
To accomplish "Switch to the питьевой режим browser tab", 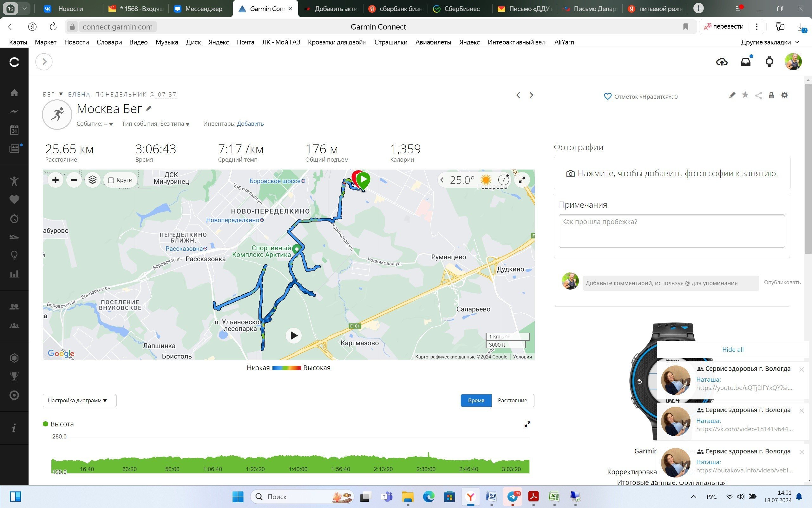I will click(x=656, y=9).
